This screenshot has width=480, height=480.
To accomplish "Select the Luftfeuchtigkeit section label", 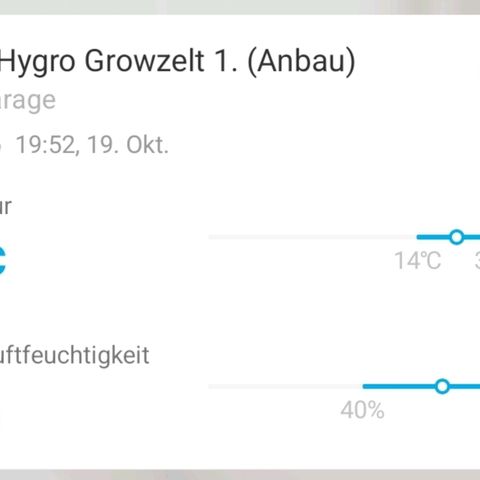I will coord(74,355).
